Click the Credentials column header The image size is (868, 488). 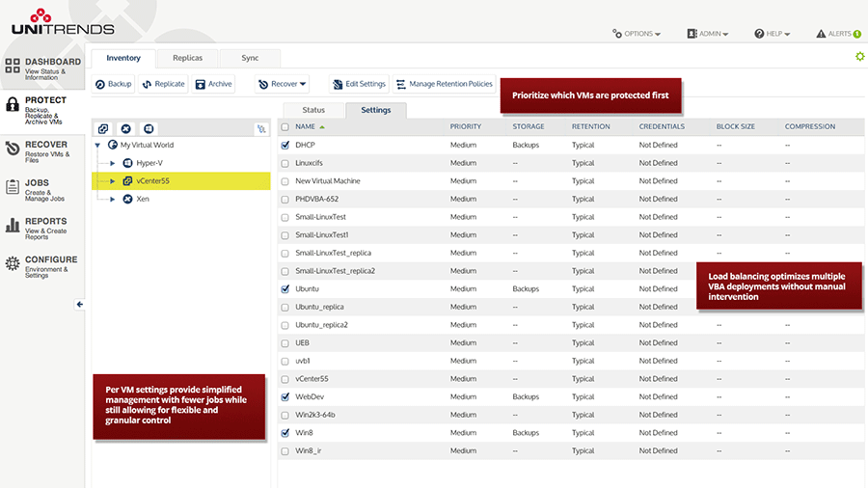point(662,126)
